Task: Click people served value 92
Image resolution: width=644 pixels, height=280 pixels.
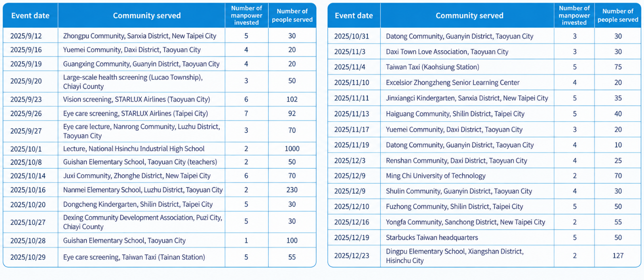Action: coord(292,113)
